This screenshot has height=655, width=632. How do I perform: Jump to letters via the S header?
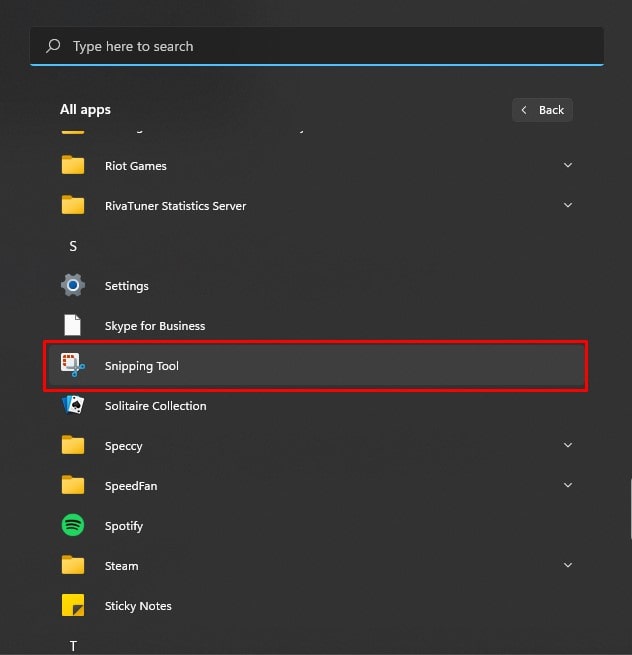(73, 246)
